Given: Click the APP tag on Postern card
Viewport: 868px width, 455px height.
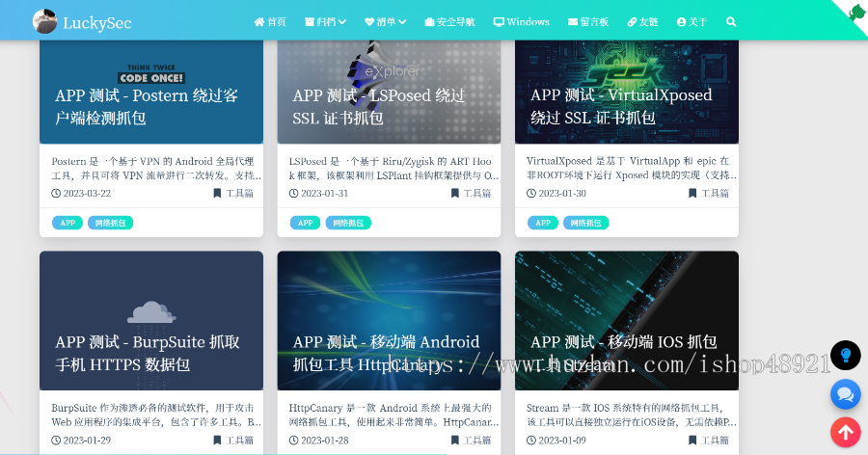Looking at the screenshot, I should (68, 223).
